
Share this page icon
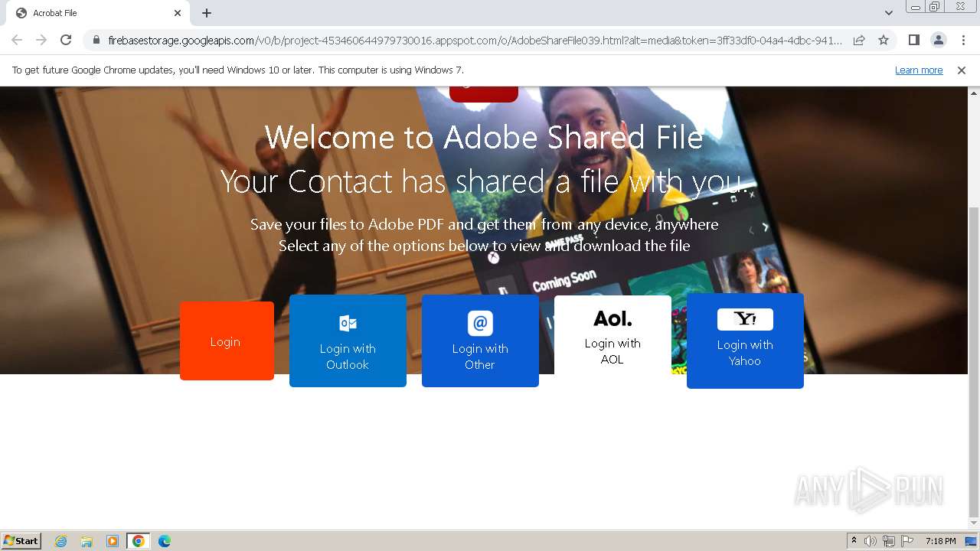[x=859, y=40]
